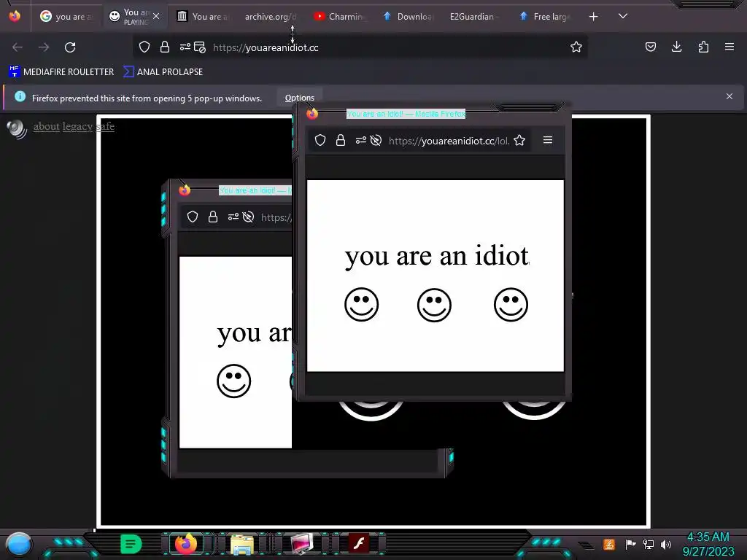Open the Extensions puzzle icon
The width and height of the screenshot is (747, 560).
click(703, 47)
